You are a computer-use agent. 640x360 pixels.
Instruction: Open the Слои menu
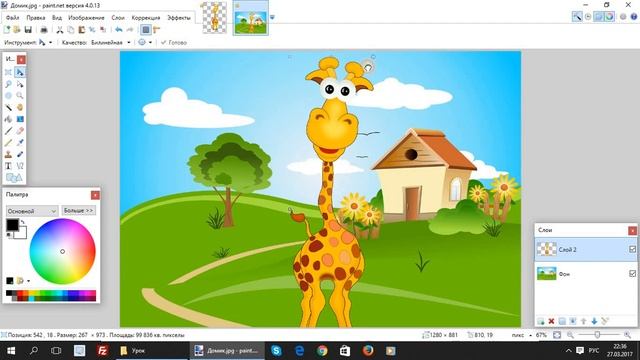click(x=118, y=18)
